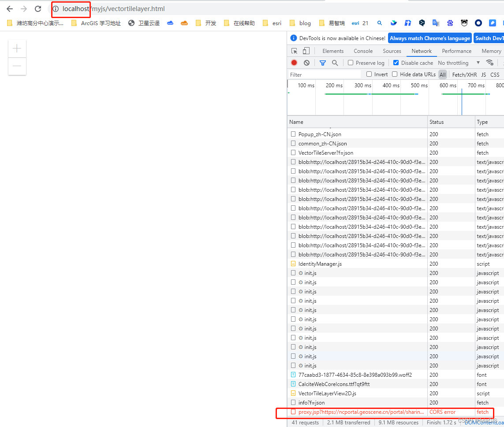Image resolution: width=504 pixels, height=427 pixels.
Task: Toggle the blue filter funnel icon
Action: pyautogui.click(x=323, y=63)
